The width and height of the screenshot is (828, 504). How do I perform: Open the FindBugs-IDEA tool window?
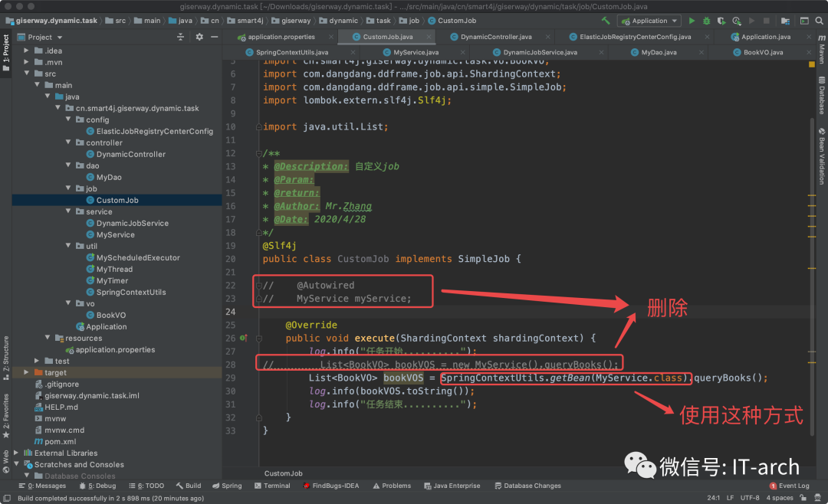point(331,486)
